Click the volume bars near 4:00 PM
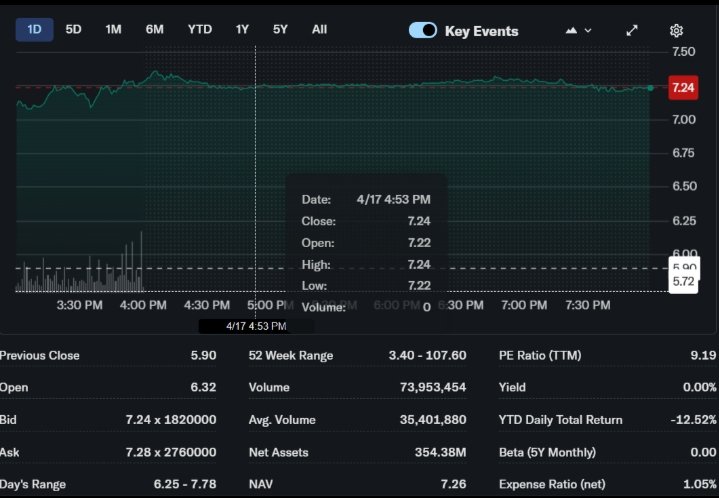Screen dimensions: 719x498 (x=130, y=270)
